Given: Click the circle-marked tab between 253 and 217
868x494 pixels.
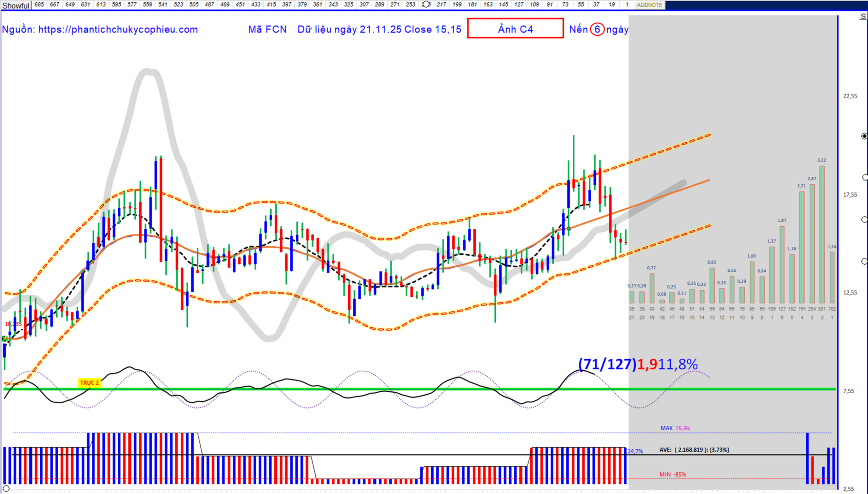Looking at the screenshot, I should (x=426, y=5).
